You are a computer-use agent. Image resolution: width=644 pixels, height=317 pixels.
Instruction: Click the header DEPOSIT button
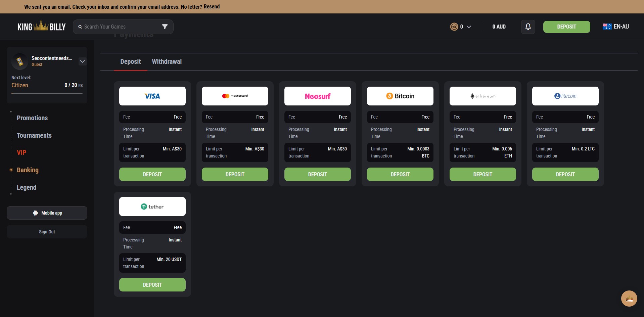(567, 27)
